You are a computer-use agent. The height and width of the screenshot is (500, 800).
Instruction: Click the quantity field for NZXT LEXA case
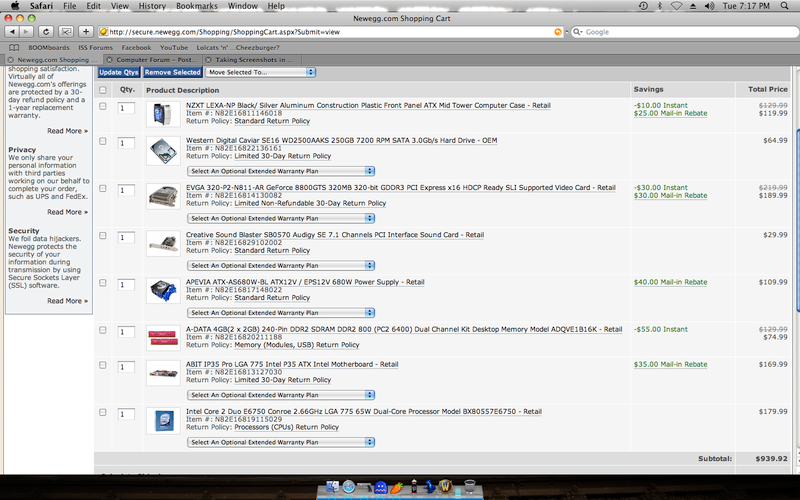[126, 108]
